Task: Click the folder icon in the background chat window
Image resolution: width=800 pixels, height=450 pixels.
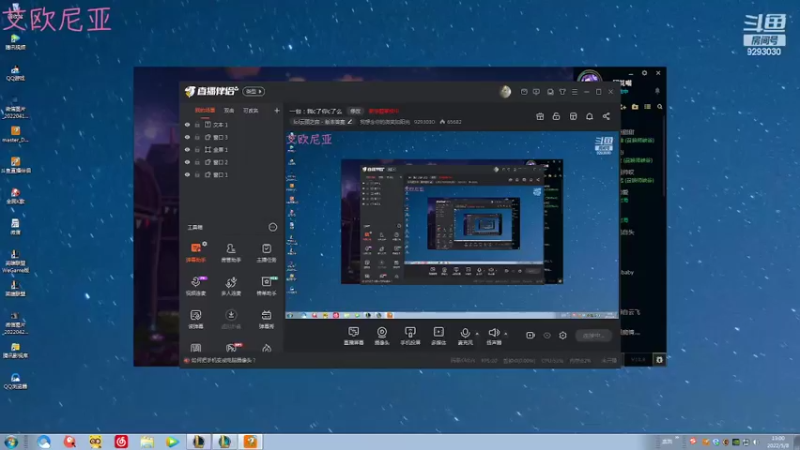Action: coord(635,107)
